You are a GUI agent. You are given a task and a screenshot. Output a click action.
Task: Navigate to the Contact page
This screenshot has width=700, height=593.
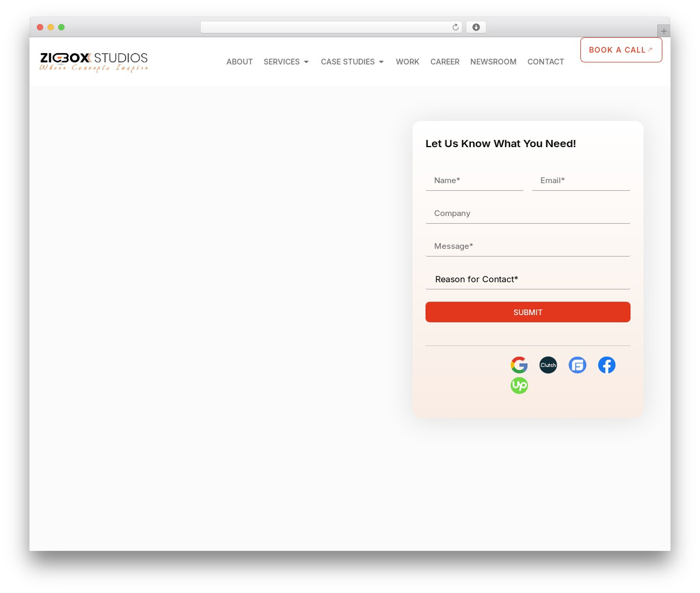546,62
